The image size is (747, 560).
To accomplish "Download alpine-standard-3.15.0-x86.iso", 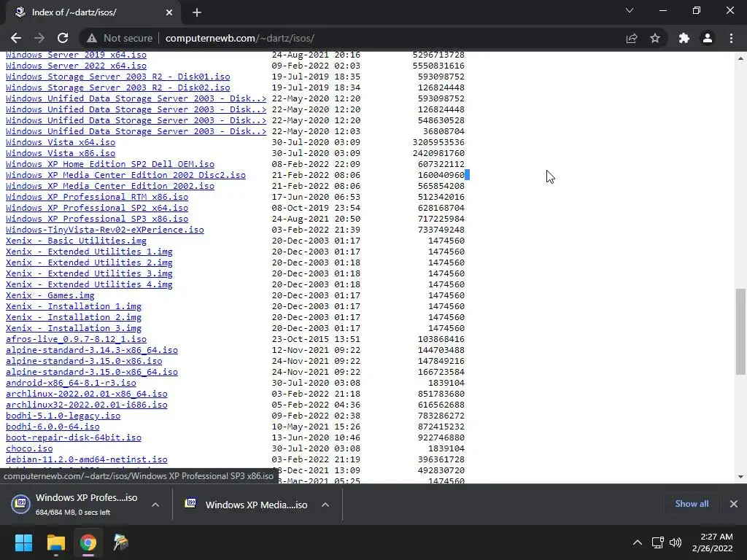I will pyautogui.click(x=84, y=362).
